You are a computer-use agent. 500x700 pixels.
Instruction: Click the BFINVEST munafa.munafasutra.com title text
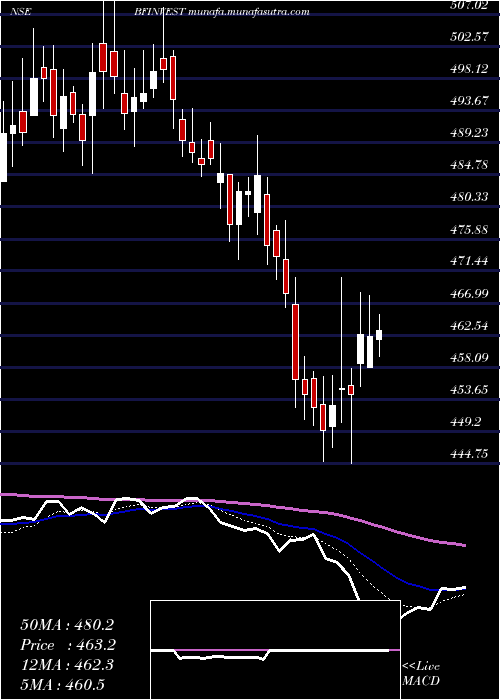[x=221, y=12]
